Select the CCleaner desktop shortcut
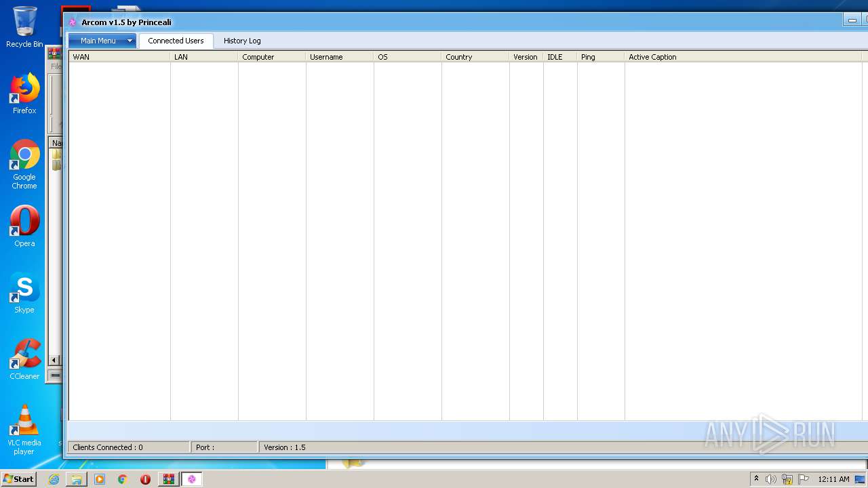The image size is (868, 488). point(24,359)
